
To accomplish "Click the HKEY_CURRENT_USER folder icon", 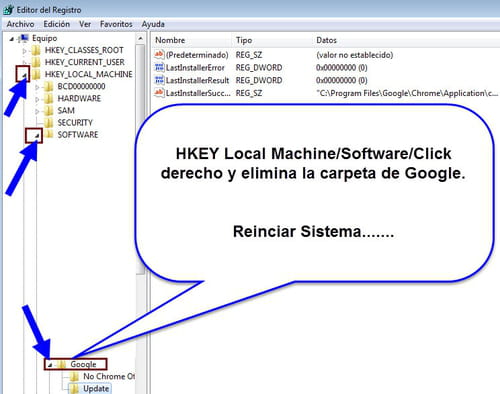I will tap(36, 62).
